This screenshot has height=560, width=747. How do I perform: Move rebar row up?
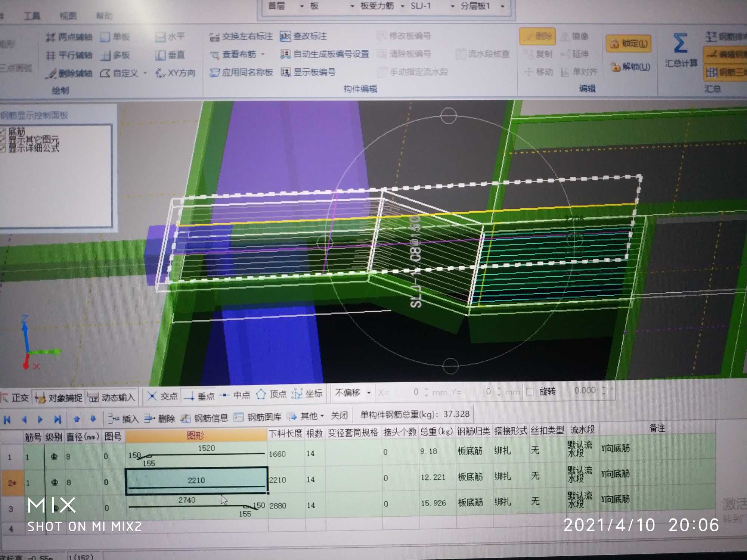(77, 419)
